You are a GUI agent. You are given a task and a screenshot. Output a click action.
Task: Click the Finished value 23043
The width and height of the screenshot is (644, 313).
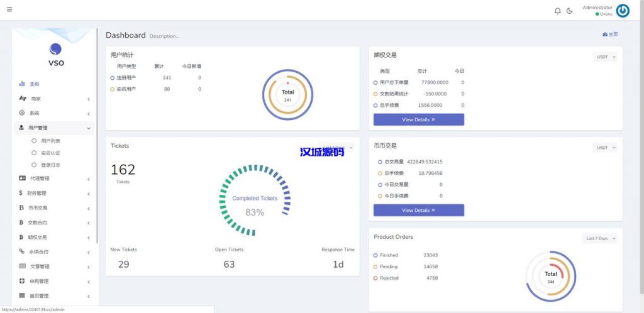[x=430, y=255]
